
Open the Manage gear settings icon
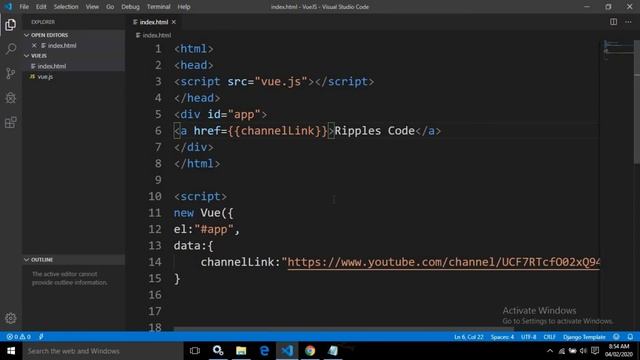click(x=11, y=318)
